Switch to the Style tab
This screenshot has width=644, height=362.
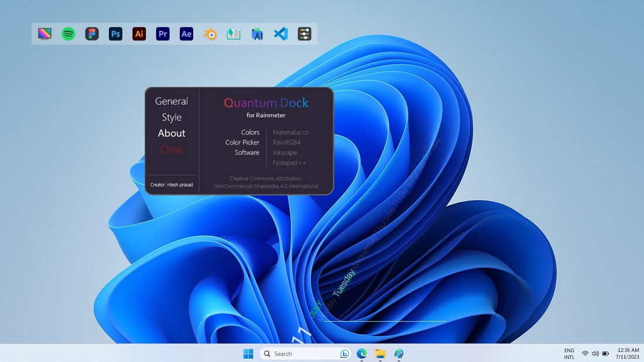pyautogui.click(x=171, y=117)
